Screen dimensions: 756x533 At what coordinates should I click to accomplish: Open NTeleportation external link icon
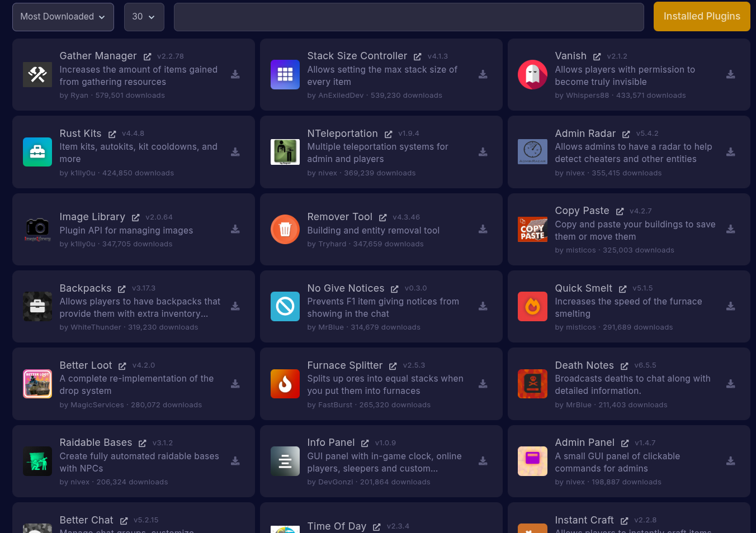(388, 134)
